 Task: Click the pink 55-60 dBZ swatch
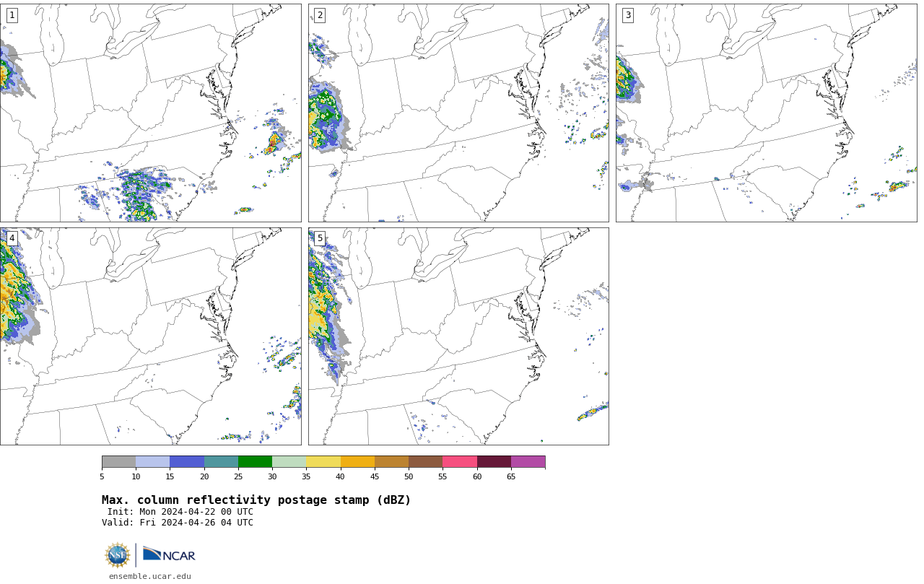(x=460, y=462)
